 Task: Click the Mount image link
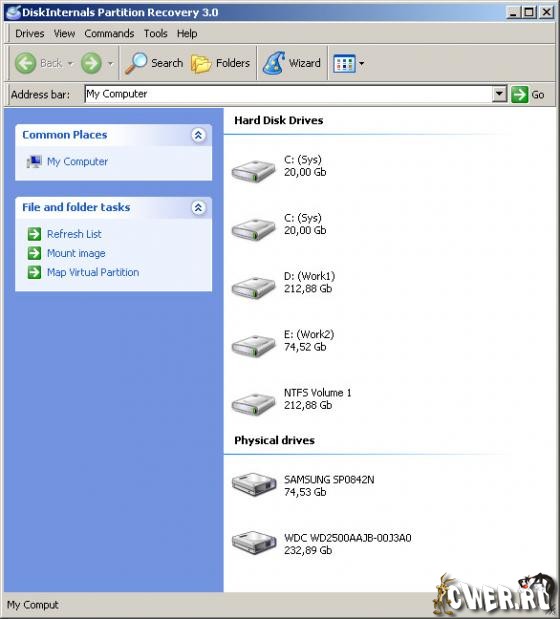[x=76, y=253]
